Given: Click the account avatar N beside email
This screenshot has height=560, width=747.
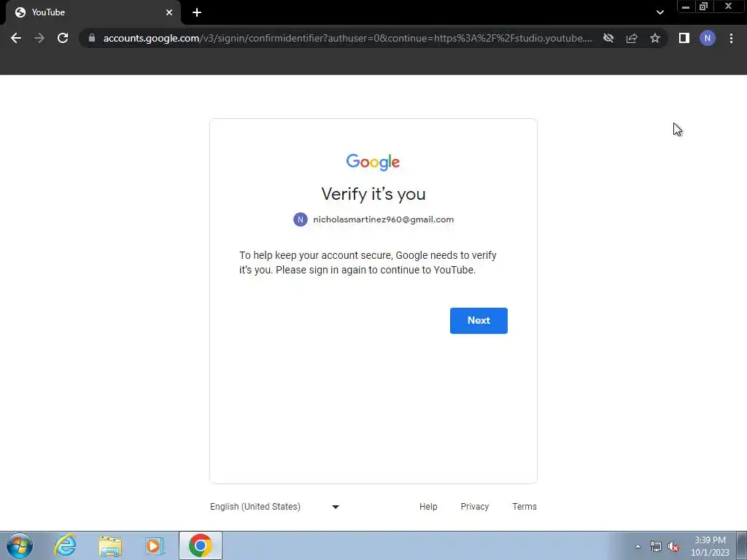Looking at the screenshot, I should coord(300,219).
